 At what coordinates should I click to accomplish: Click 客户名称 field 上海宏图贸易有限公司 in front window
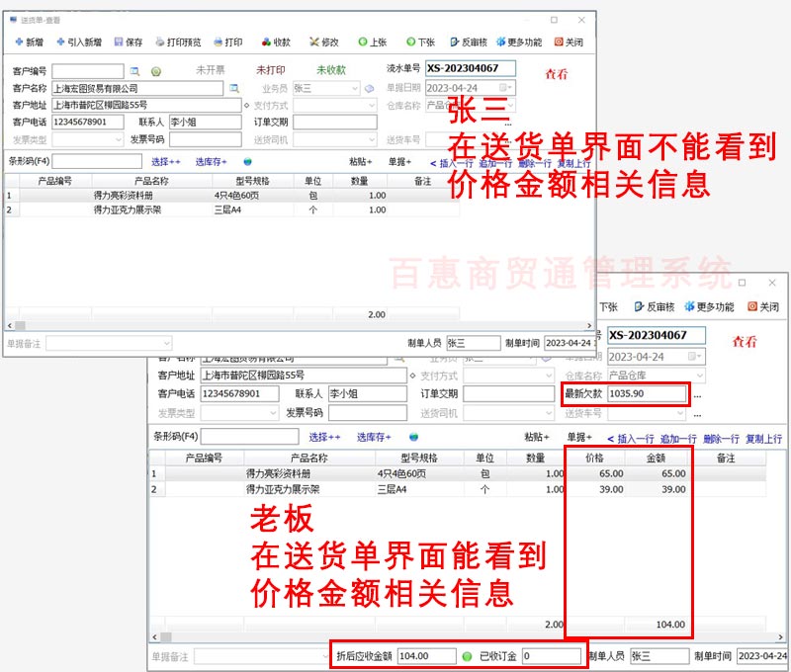tap(137, 88)
